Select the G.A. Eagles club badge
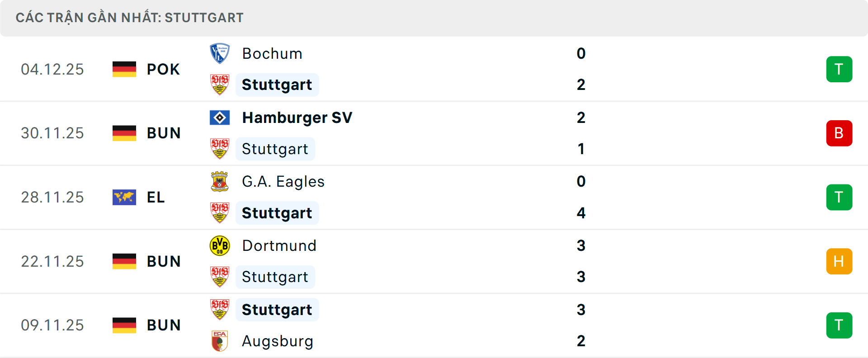Screen dimensions: 868x358 (x=220, y=182)
